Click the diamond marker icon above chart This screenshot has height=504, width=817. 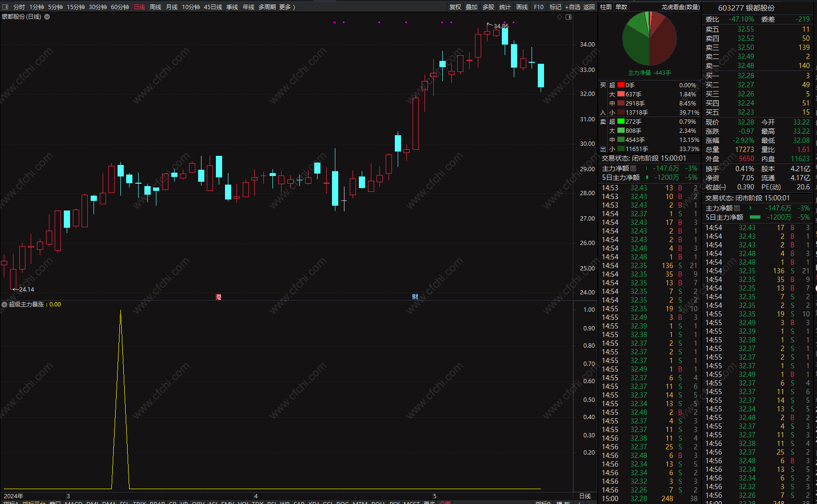pos(559,17)
